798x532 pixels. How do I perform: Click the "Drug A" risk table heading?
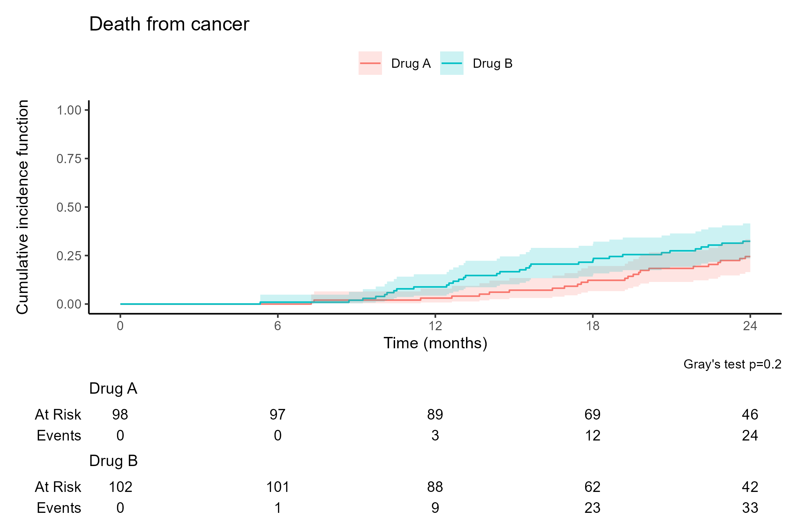click(x=113, y=388)
